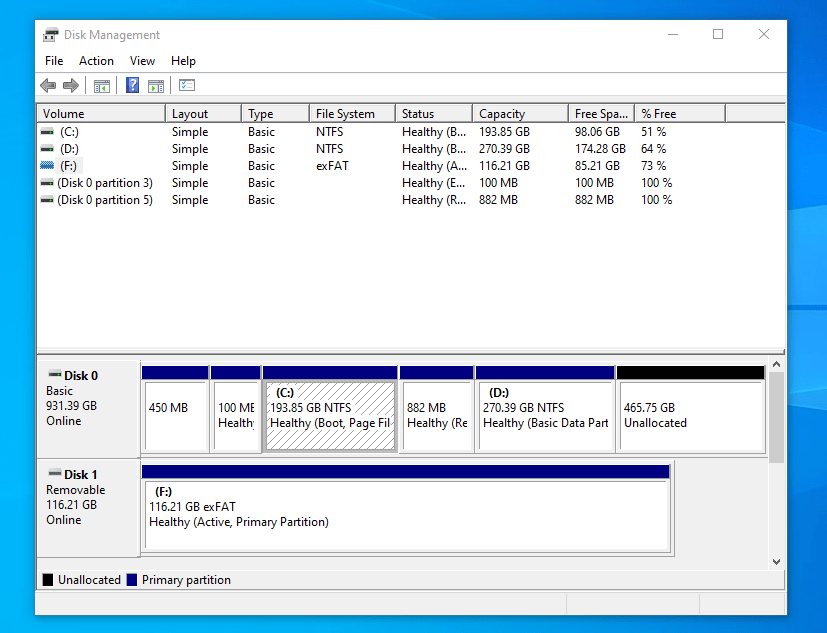Open Help via the blue question mark icon
This screenshot has width=827, height=633.
[132, 86]
